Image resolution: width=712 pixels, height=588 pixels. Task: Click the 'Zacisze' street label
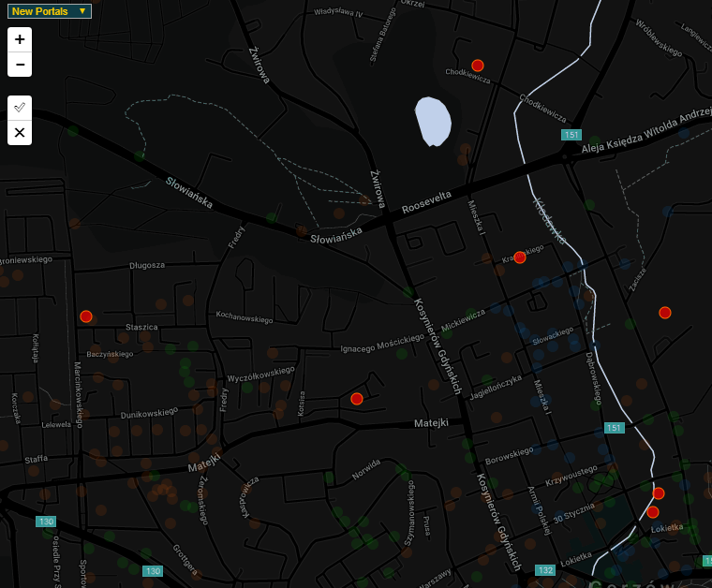[638, 279]
